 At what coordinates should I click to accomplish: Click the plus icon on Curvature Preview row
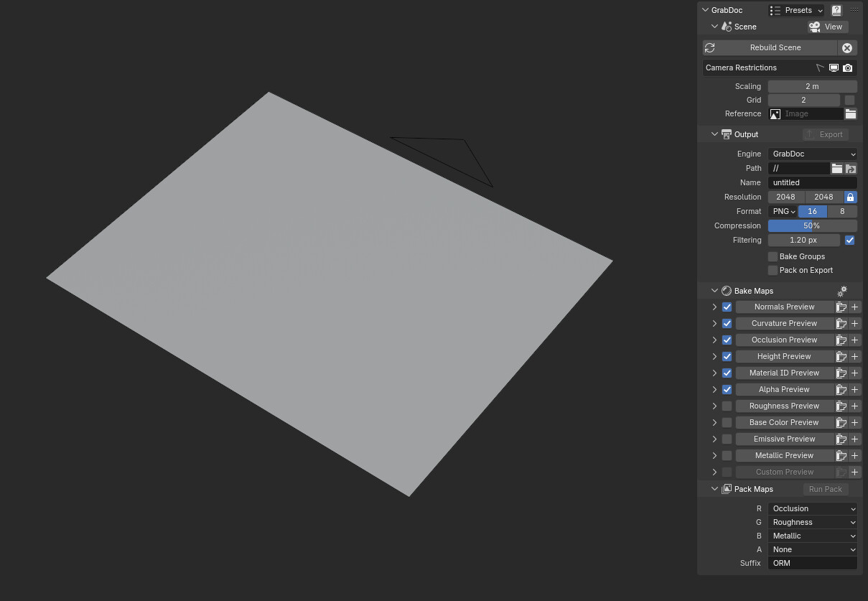tap(854, 323)
